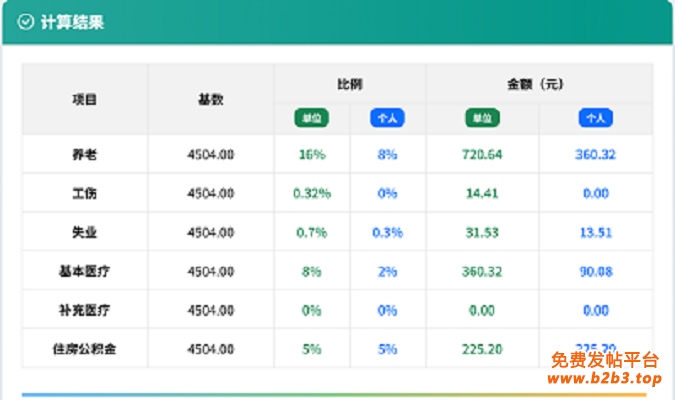
Task: Click the 免费发帖平台 watermark text
Action: (x=604, y=360)
